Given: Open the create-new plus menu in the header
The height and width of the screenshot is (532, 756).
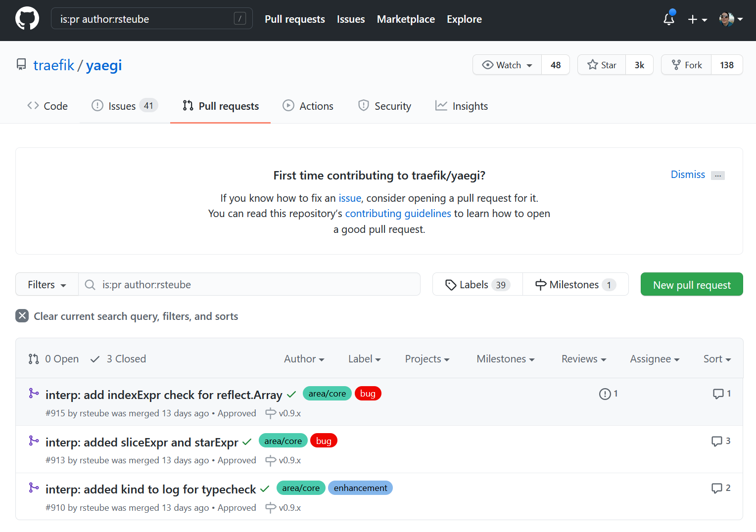Looking at the screenshot, I should 697,19.
